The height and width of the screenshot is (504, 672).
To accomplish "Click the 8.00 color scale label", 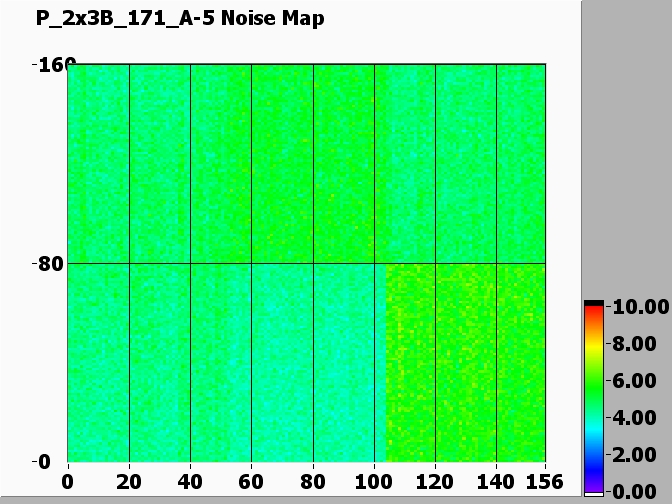I will point(636,343).
